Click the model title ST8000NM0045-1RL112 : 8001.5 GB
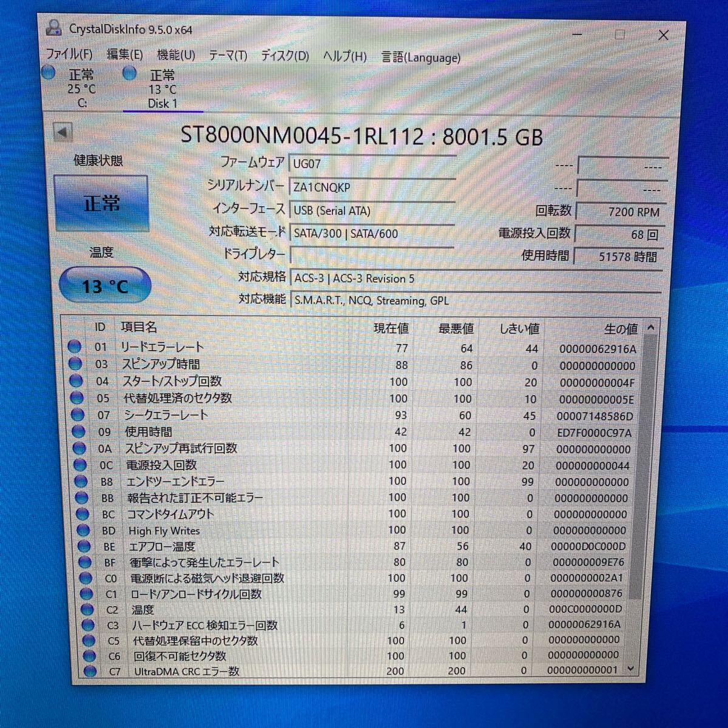Image resolution: width=728 pixels, height=728 pixels. pyautogui.click(x=362, y=136)
